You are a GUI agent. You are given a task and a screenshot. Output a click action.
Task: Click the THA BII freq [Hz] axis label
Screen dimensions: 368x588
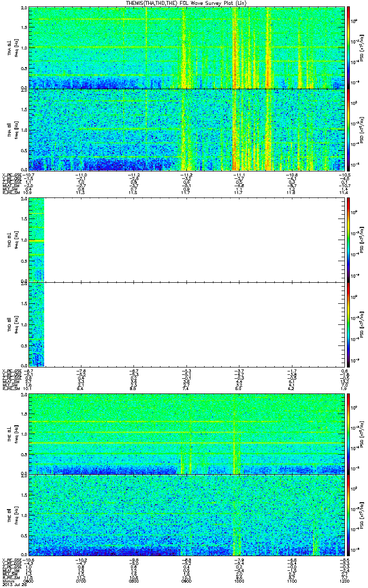[16, 130]
